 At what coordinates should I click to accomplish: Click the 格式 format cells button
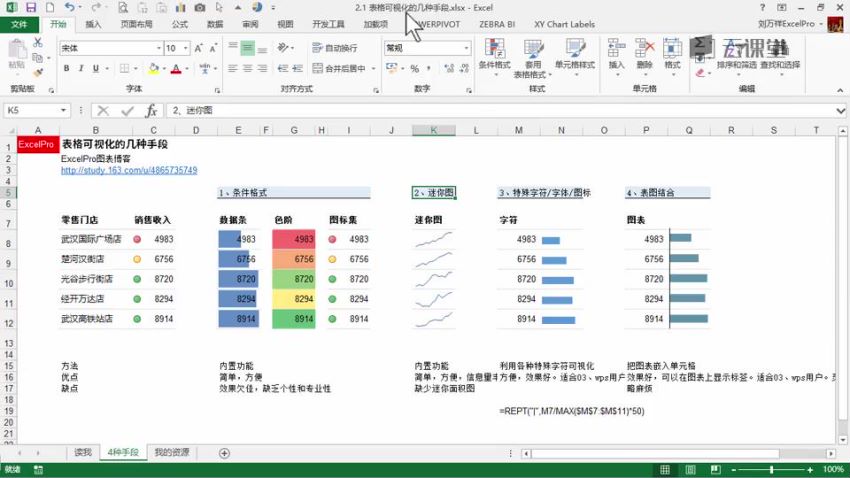[672, 56]
